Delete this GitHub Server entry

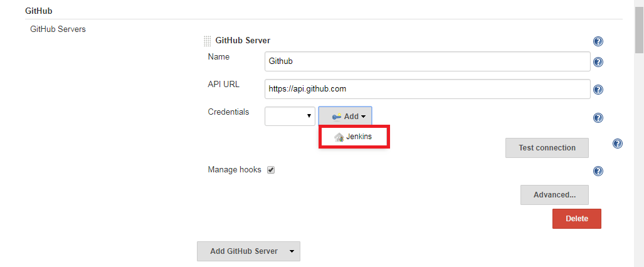point(577,219)
